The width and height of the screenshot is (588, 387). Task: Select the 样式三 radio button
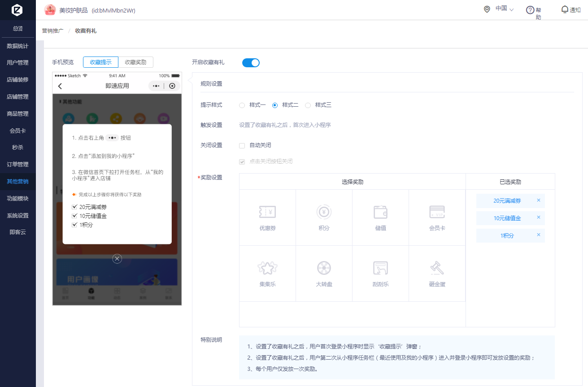308,105
